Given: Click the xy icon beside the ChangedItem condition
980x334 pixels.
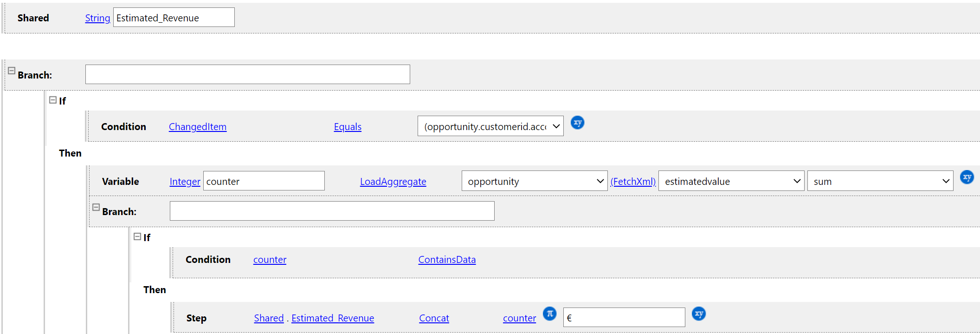Looking at the screenshot, I should (x=577, y=123).
